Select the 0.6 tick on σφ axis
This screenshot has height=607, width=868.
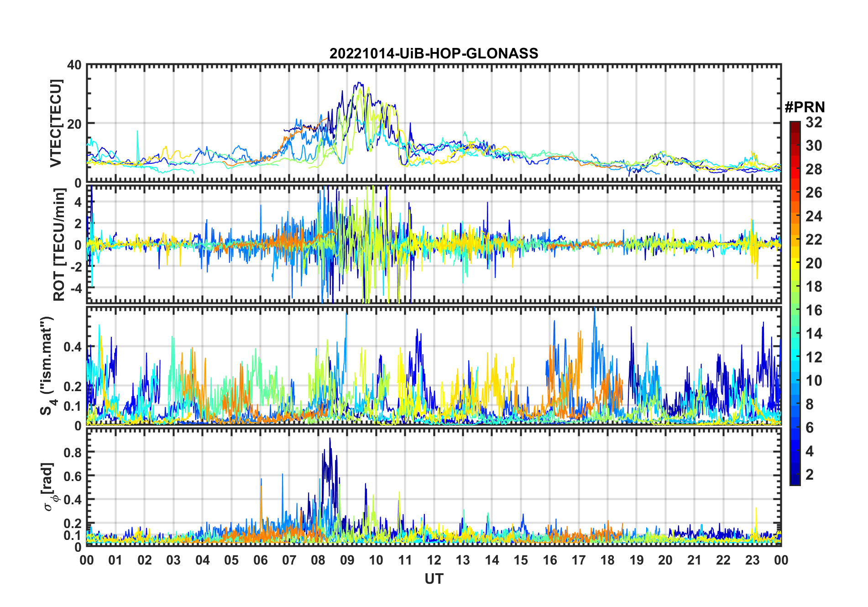coord(73,476)
